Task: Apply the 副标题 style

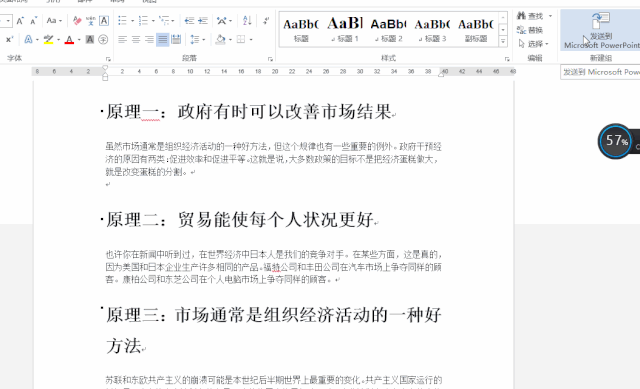Action: [476, 29]
